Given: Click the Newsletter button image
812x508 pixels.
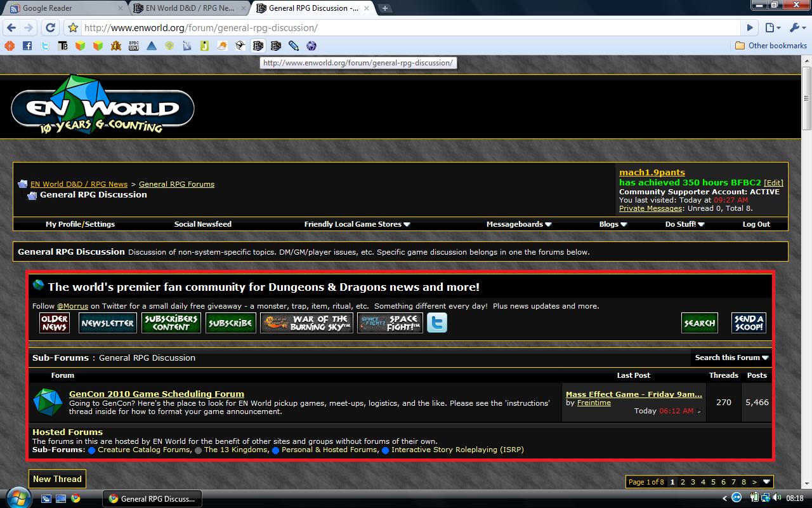Looking at the screenshot, I should 108,323.
